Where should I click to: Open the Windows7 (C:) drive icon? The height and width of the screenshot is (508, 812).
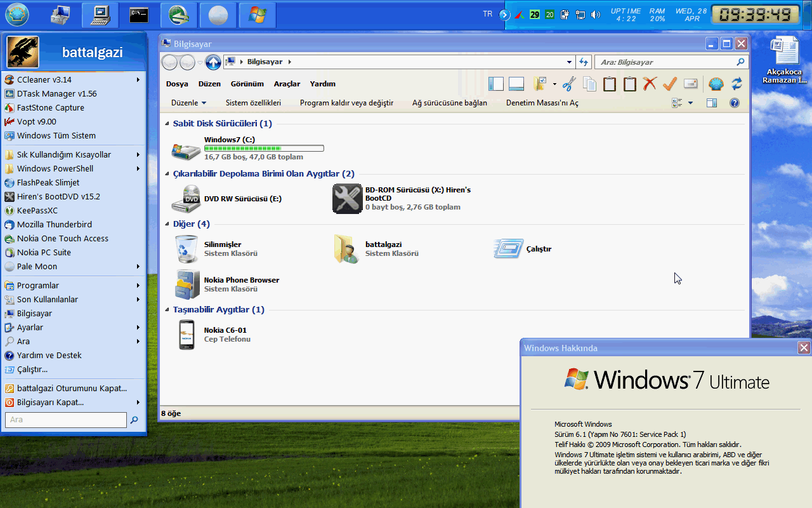186,150
